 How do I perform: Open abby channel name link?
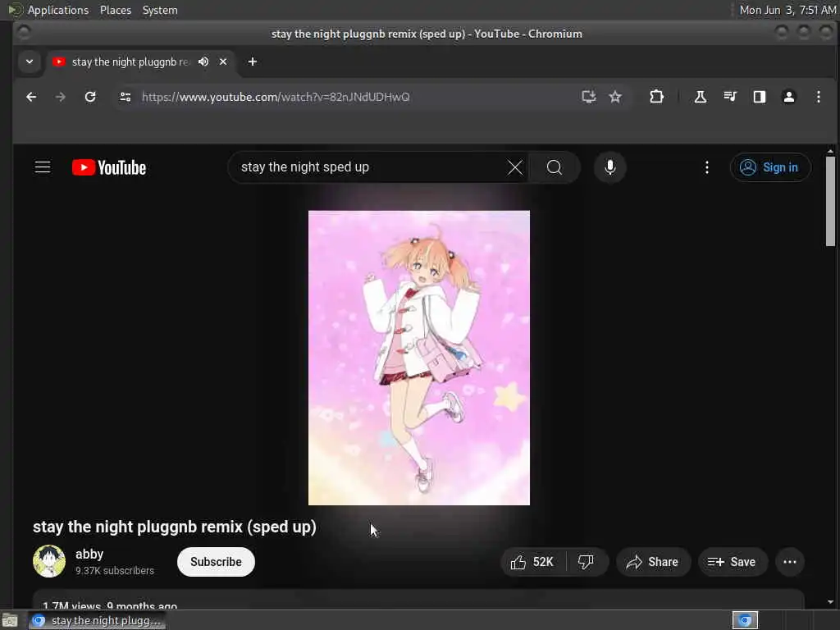click(x=89, y=554)
